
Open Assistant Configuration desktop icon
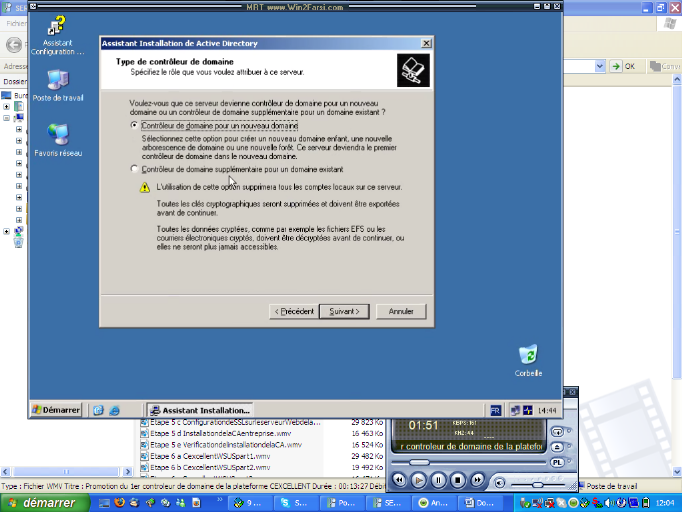pyautogui.click(x=57, y=36)
